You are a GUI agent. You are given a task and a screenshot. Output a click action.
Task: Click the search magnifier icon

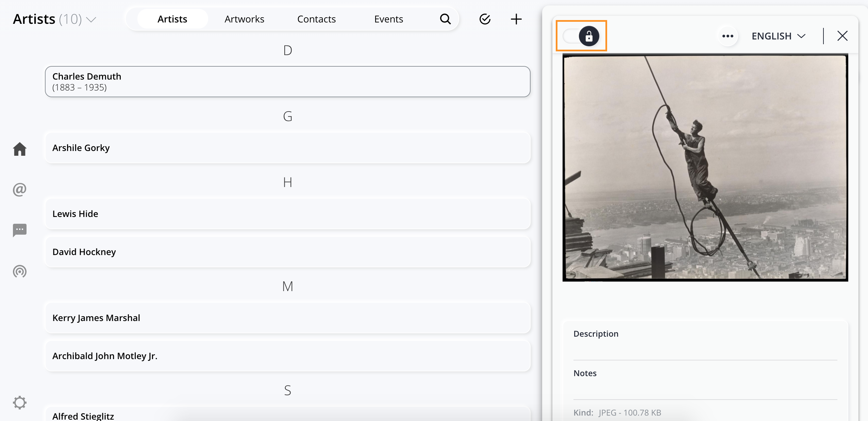(x=445, y=19)
